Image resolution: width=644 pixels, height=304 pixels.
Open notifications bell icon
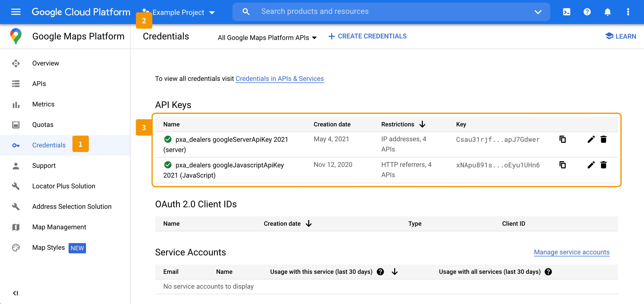click(x=607, y=12)
